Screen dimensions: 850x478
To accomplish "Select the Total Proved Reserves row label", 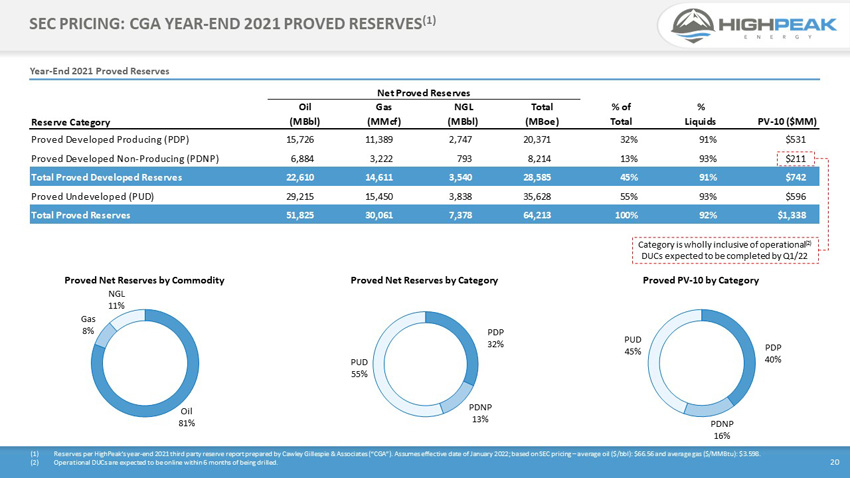I will click(x=81, y=215).
